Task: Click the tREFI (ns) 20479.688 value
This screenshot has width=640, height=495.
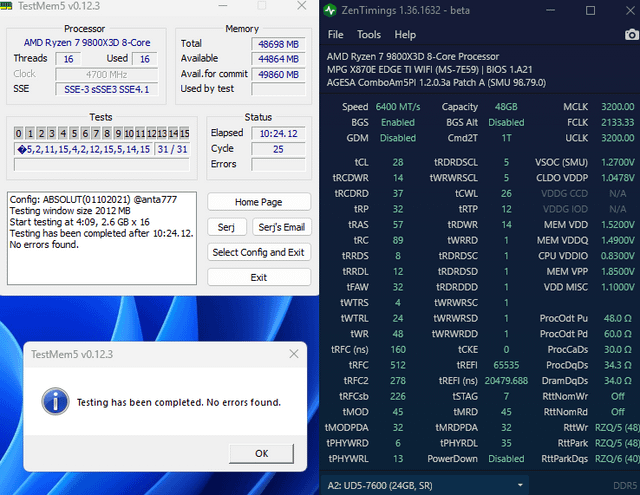Action: click(506, 381)
